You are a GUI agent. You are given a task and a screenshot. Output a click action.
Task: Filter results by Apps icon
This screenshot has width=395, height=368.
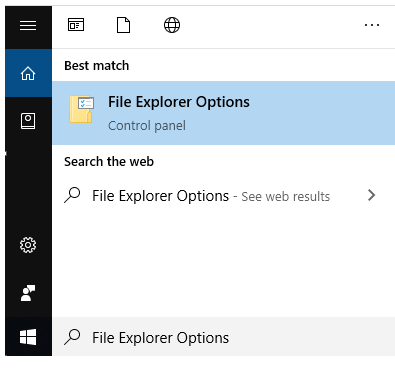point(76,25)
